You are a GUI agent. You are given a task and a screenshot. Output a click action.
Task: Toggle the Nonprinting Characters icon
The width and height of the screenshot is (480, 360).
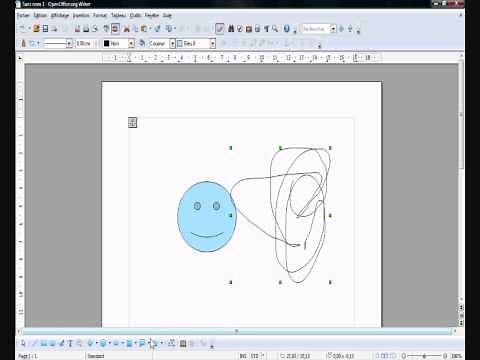[266, 29]
